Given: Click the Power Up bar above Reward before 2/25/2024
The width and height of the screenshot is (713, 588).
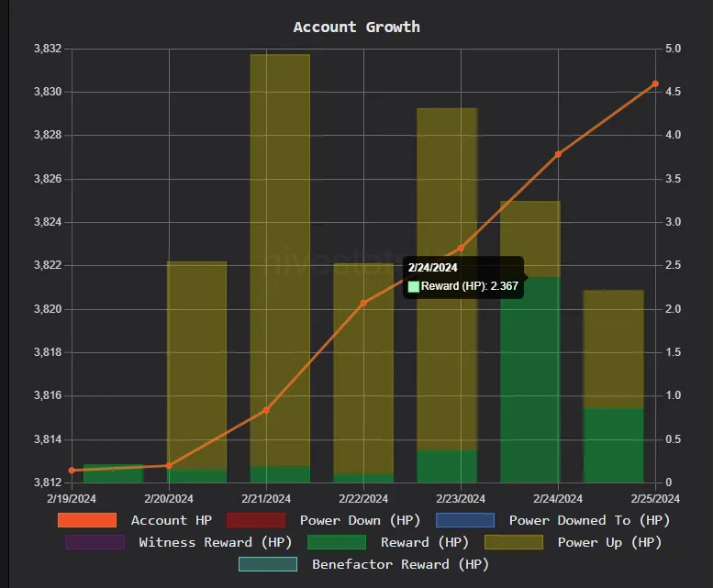Looking at the screenshot, I should tap(613, 349).
